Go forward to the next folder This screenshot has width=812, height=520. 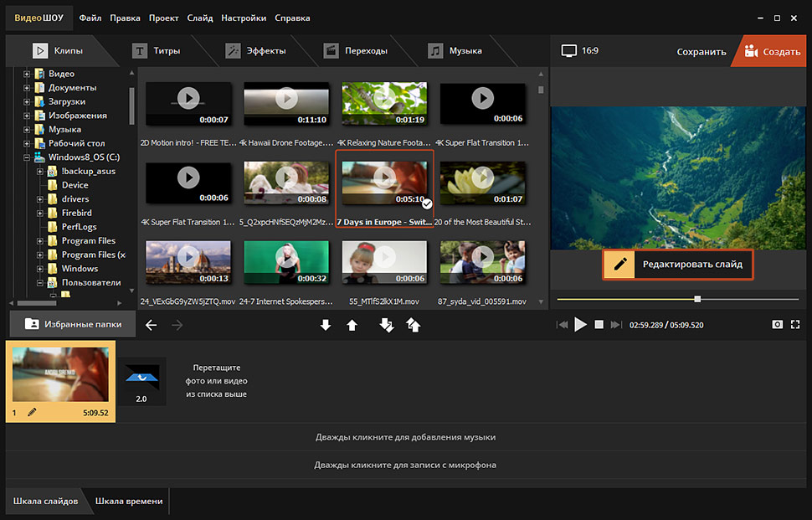coord(177,325)
